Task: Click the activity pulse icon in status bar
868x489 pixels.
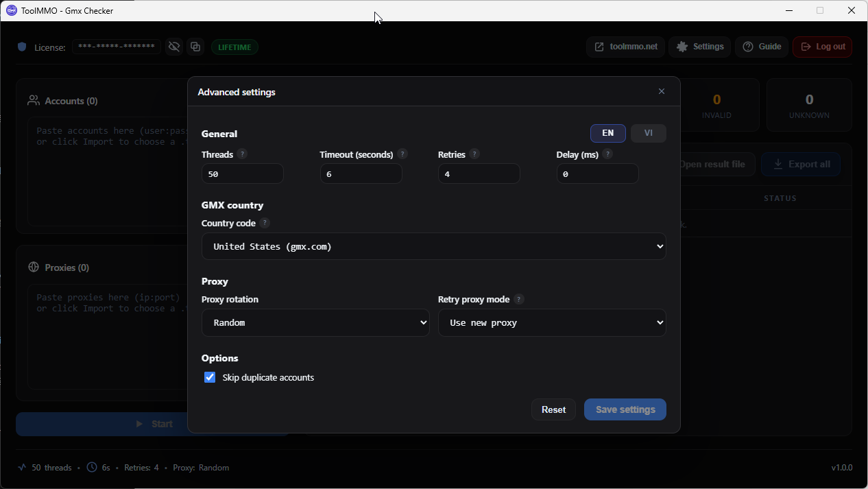Action: 22,467
